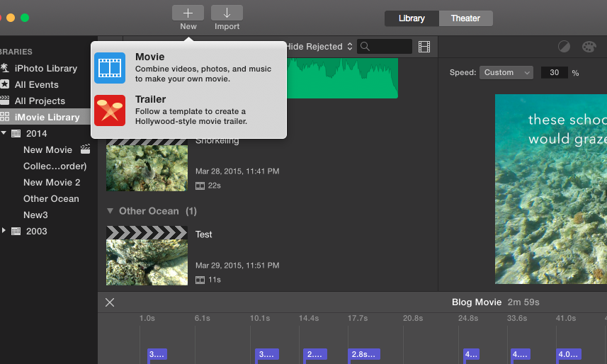
Task: Click the 11s duration filmstrip icon
Action: click(x=200, y=280)
